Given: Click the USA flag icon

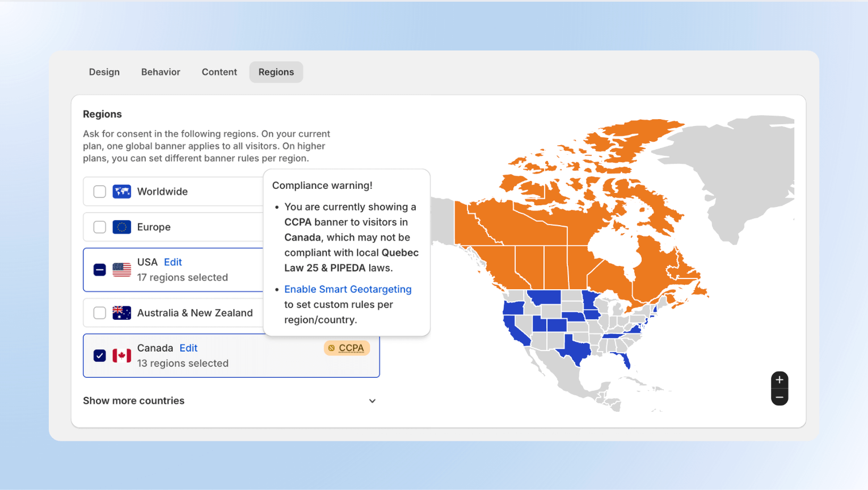Looking at the screenshot, I should click(x=121, y=270).
